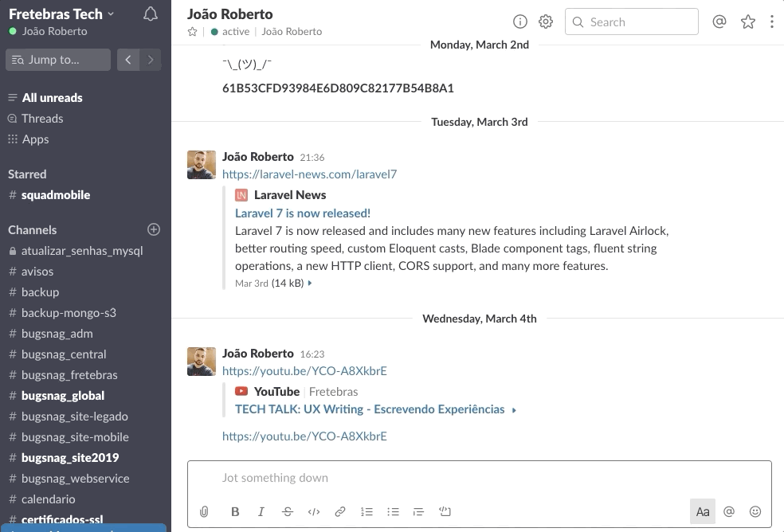Click the Channels section header
Viewport: 784px width, 532px height.
click(33, 230)
